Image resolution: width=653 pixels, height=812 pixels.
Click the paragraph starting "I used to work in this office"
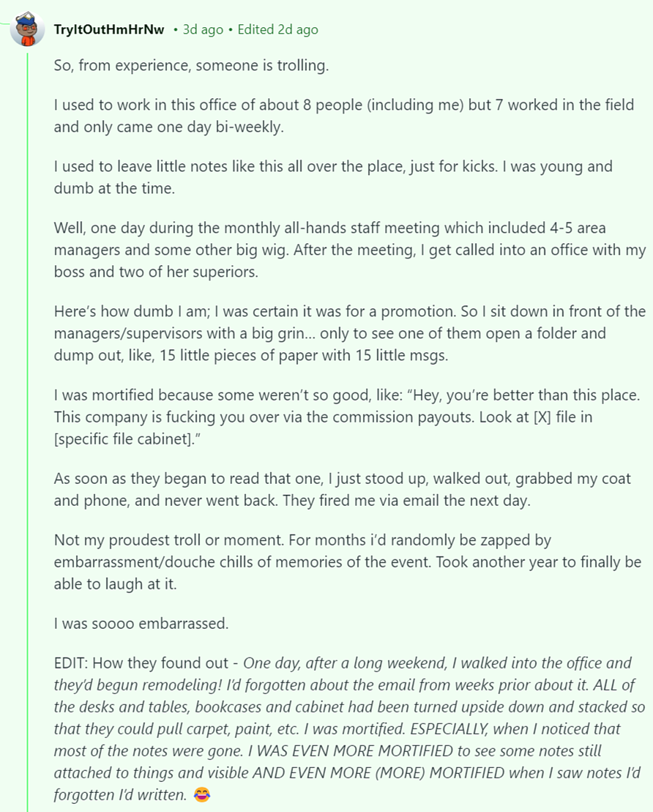tap(344, 116)
